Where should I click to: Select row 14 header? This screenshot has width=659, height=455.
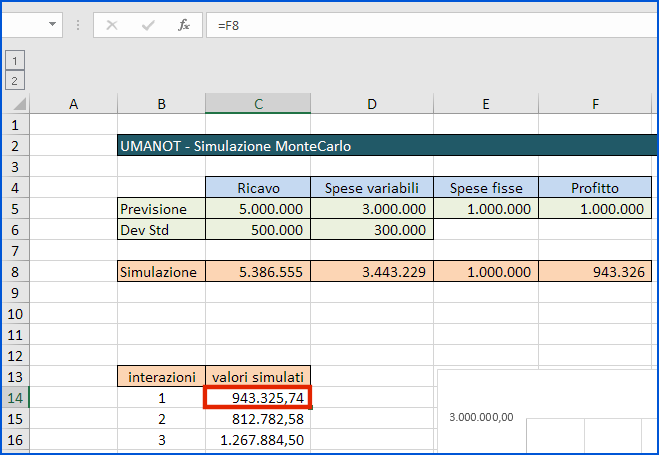pos(14,398)
